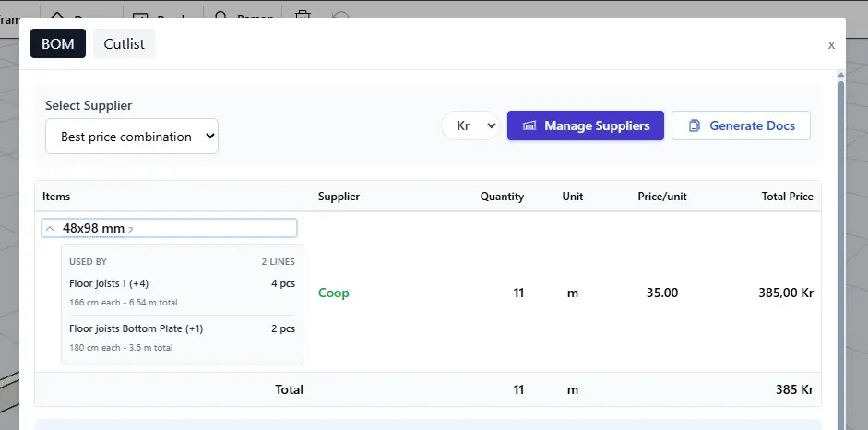The width and height of the screenshot is (868, 430).
Task: Click the Price/unit column header
Action: click(662, 197)
